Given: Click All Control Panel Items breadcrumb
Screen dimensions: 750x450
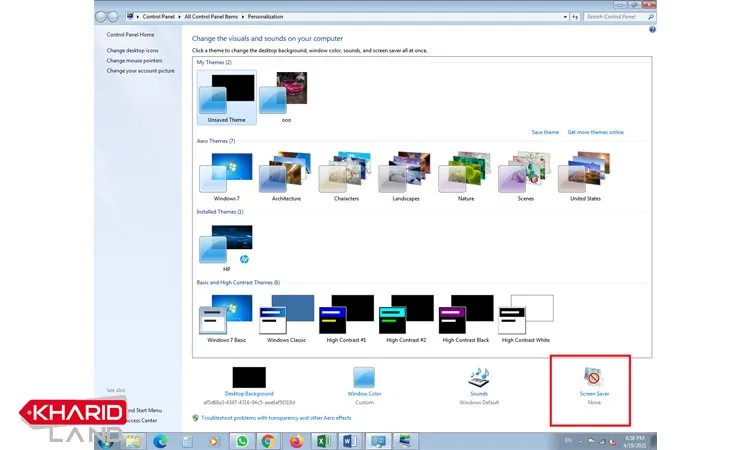Looking at the screenshot, I should [211, 17].
